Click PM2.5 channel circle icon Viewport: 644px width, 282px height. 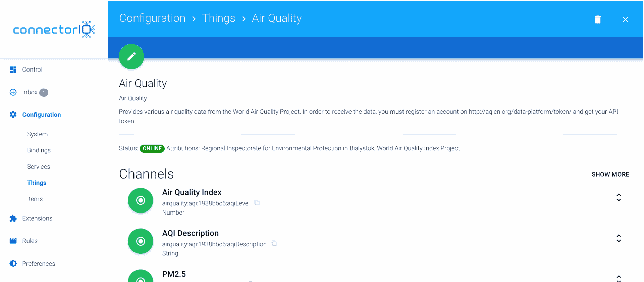(x=141, y=276)
